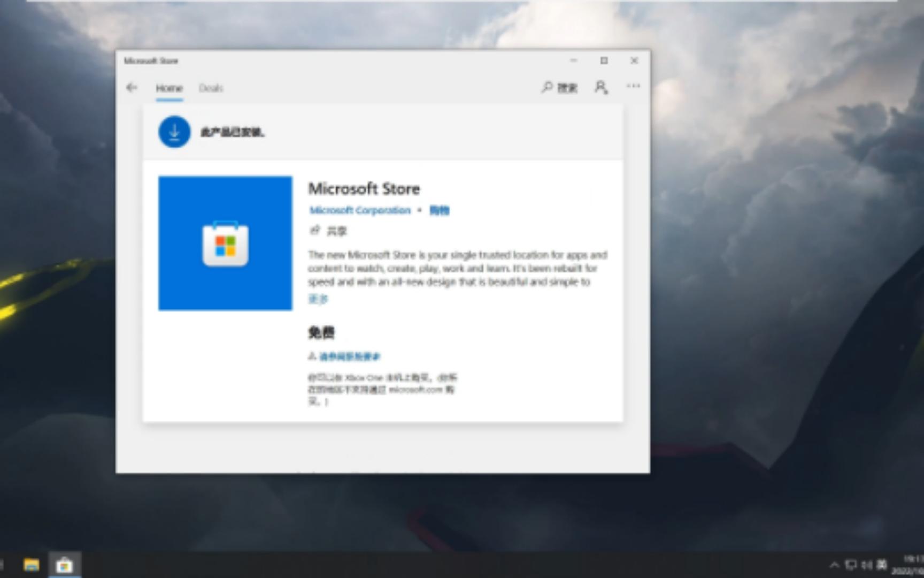924x578 pixels.
Task: Open the user account profile icon
Action: click(x=601, y=87)
